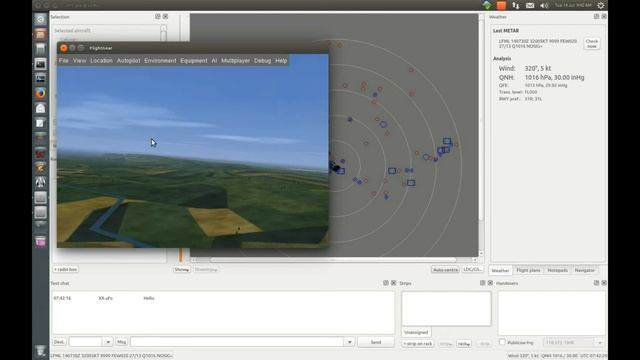Float the Text chat dock panel
Image resolution: width=640 pixels, height=360 pixels.
point(386,282)
